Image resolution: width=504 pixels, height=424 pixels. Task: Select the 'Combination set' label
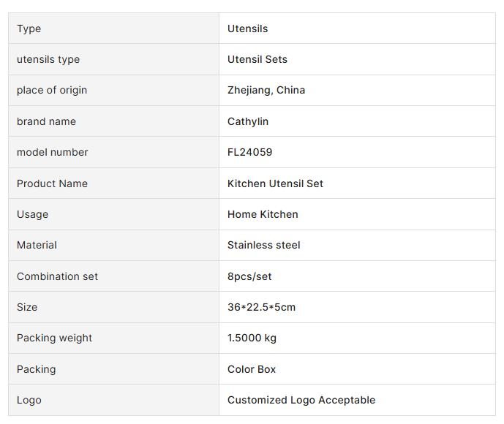coord(57,276)
